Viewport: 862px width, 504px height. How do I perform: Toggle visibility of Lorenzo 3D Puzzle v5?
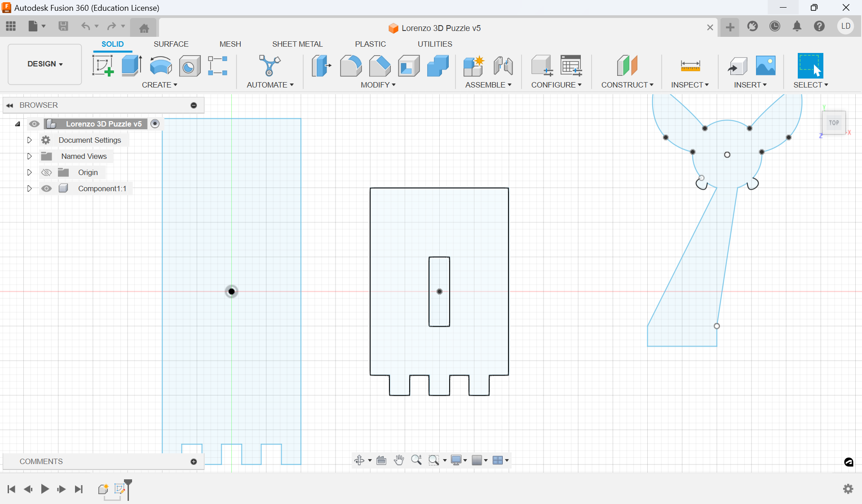34,124
